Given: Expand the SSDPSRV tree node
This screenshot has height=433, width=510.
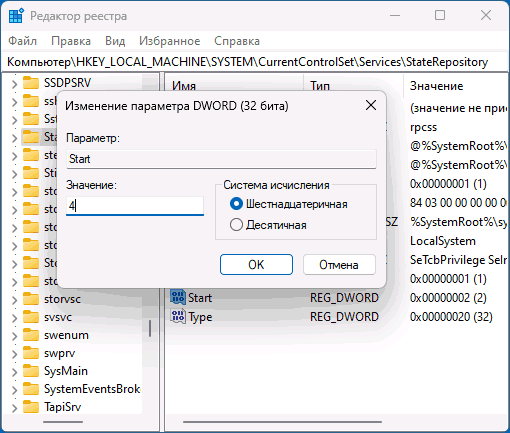Looking at the screenshot, I should (14, 83).
